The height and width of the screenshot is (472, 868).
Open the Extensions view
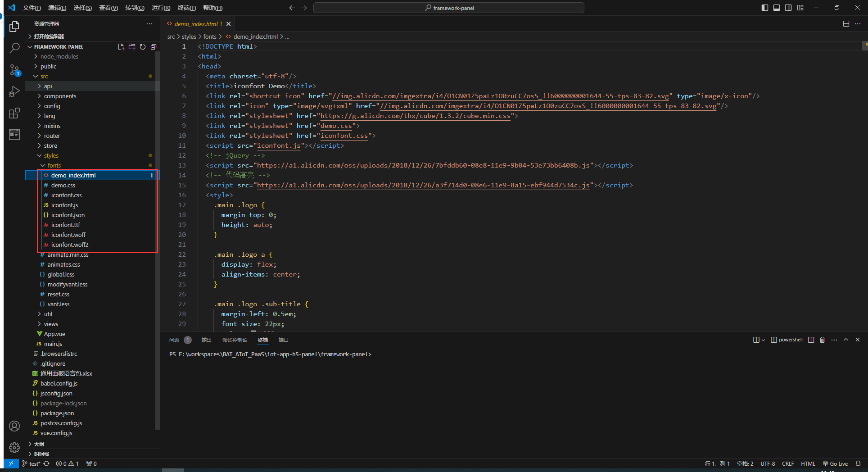tap(14, 113)
